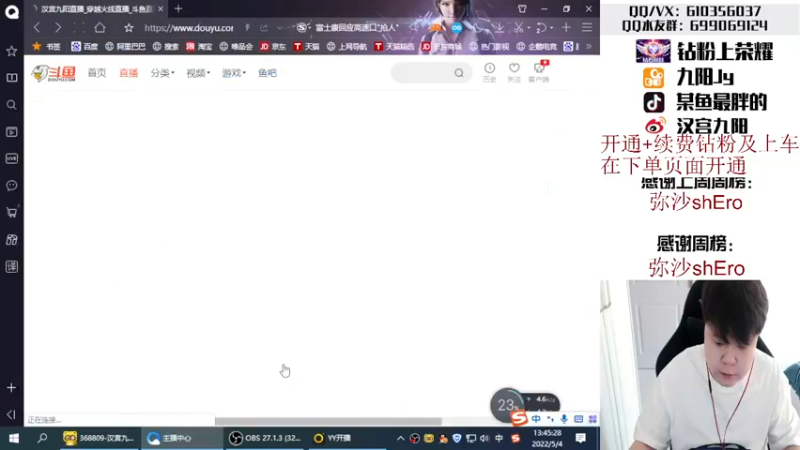This screenshot has width=800, height=450.
Task: Close the Douyu live stream tab
Action: click(161, 9)
